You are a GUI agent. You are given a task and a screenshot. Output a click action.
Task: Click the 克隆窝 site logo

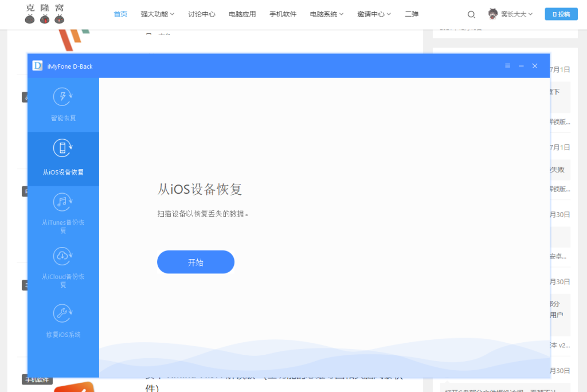tap(45, 14)
